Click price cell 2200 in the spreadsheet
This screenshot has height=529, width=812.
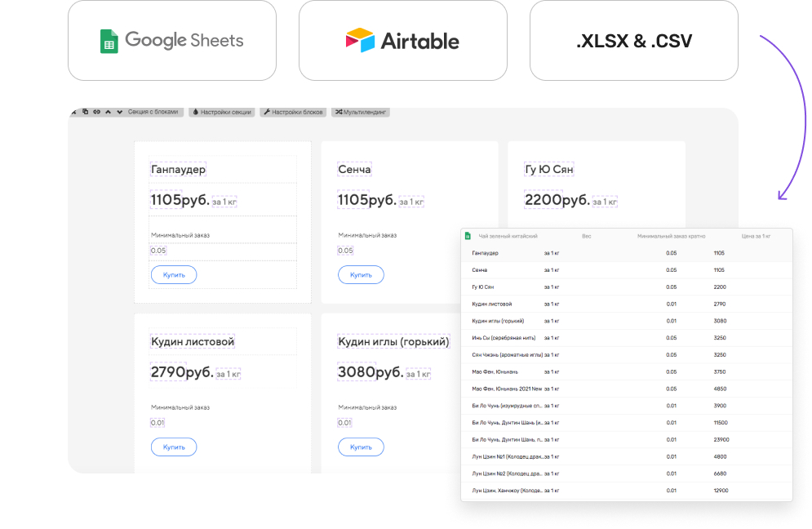click(x=720, y=287)
